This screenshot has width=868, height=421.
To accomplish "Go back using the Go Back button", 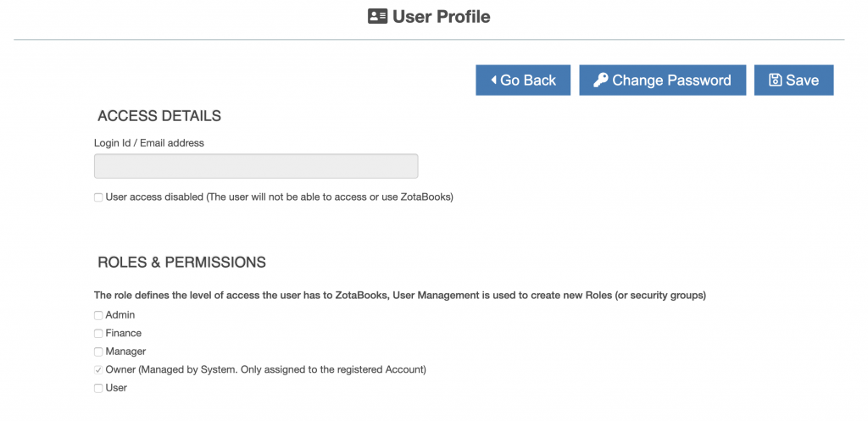I will (523, 80).
